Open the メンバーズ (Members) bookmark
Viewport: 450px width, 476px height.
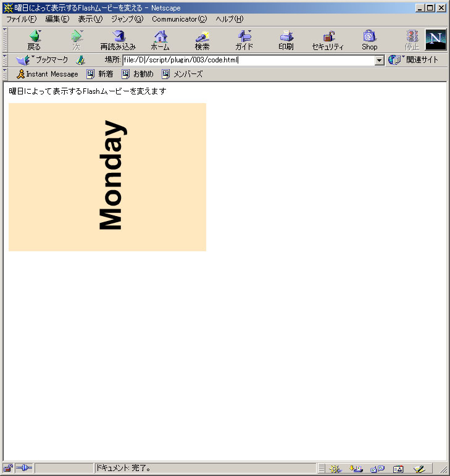pyautogui.click(x=182, y=73)
